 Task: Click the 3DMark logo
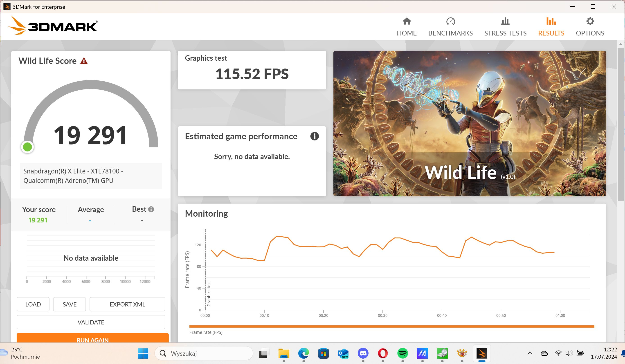53,25
